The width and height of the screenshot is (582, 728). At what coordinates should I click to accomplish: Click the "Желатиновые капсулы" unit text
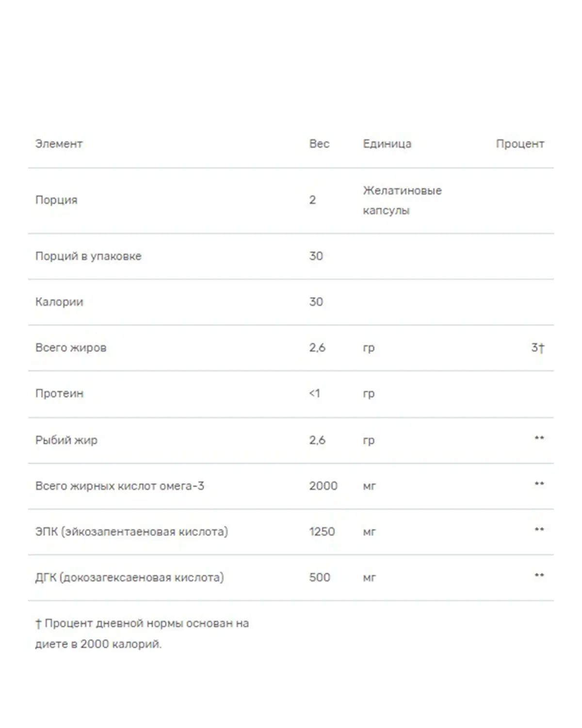pos(402,200)
